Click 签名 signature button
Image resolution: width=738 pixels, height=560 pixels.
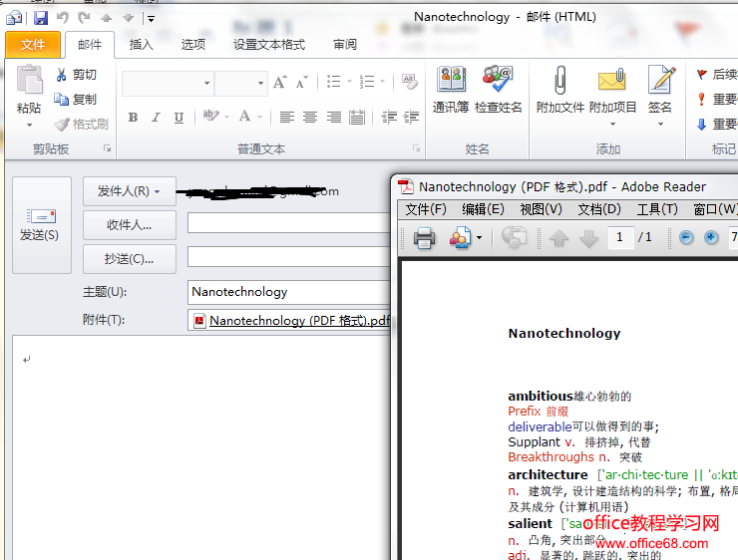[660, 96]
